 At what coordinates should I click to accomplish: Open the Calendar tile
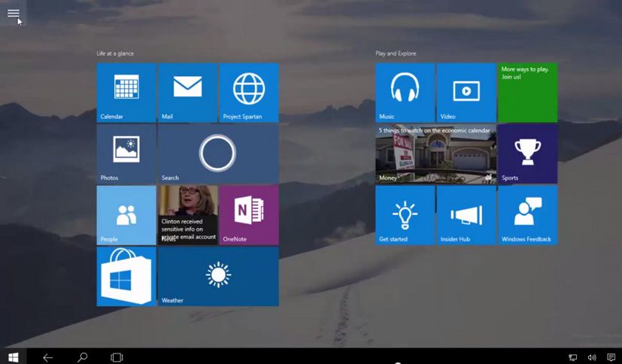click(126, 93)
